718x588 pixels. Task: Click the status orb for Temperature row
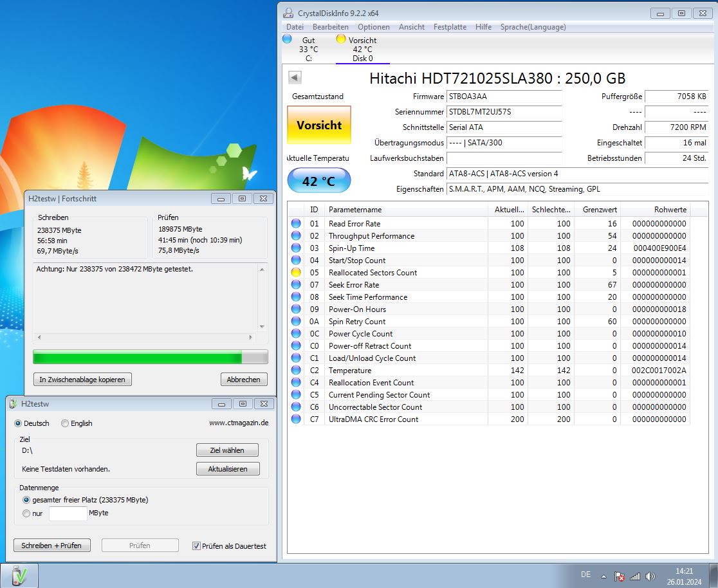tap(296, 370)
